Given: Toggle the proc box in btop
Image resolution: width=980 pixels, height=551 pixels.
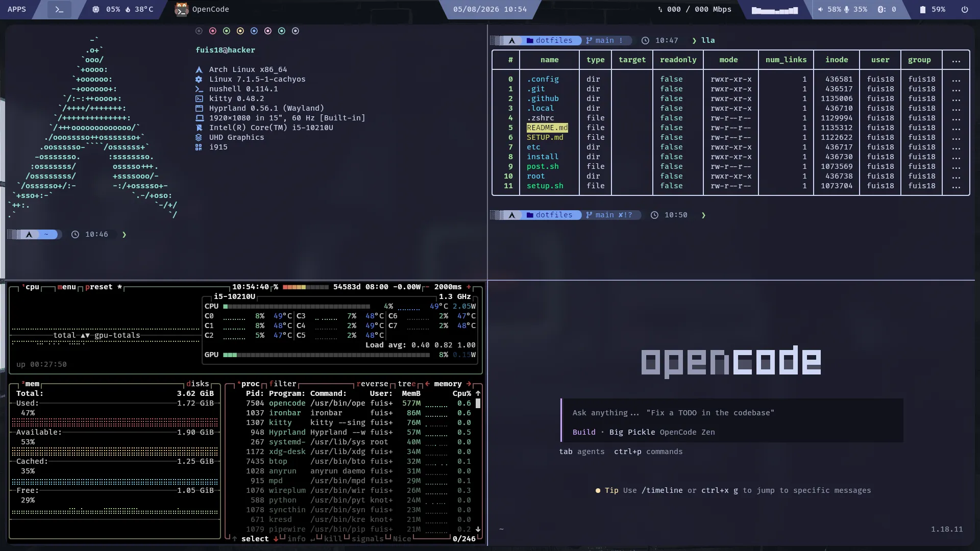Looking at the screenshot, I should point(250,384).
